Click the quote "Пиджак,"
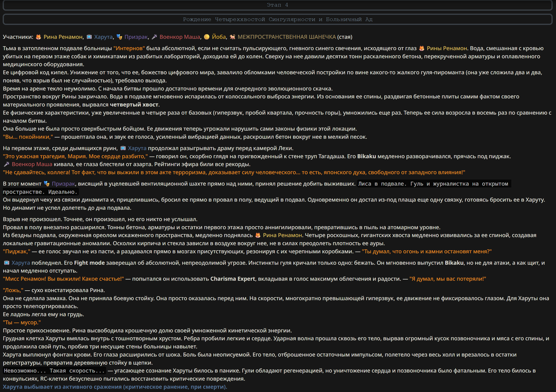The height and width of the screenshot is (392, 556). coord(16,251)
